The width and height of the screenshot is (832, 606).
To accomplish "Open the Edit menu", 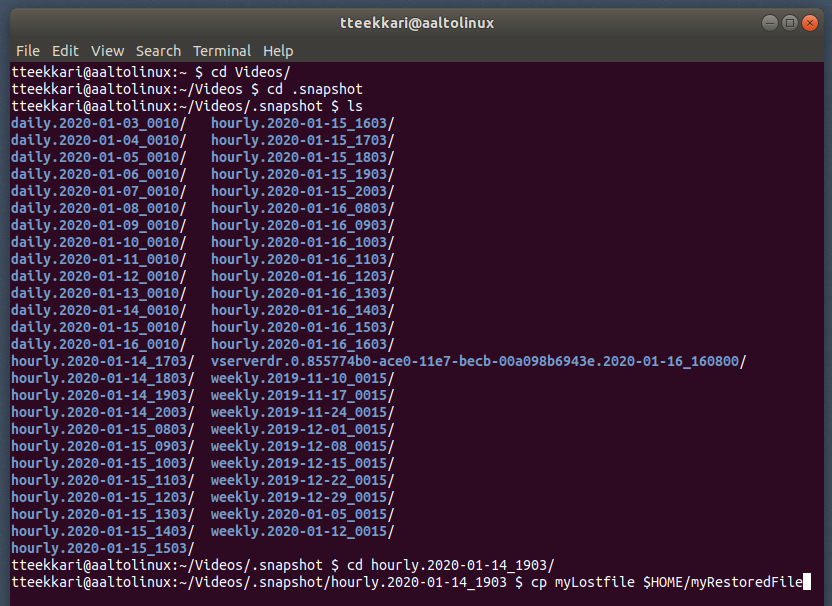I will pos(65,50).
